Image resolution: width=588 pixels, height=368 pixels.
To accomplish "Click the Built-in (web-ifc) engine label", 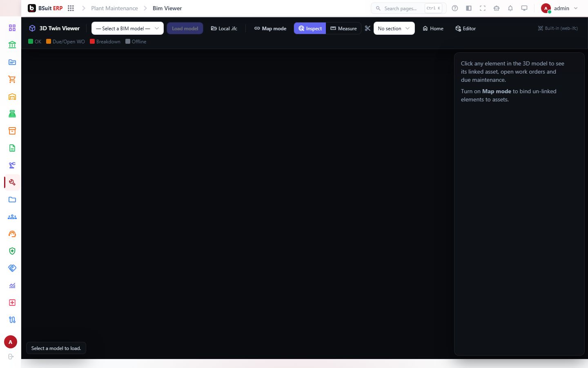I will point(558,28).
